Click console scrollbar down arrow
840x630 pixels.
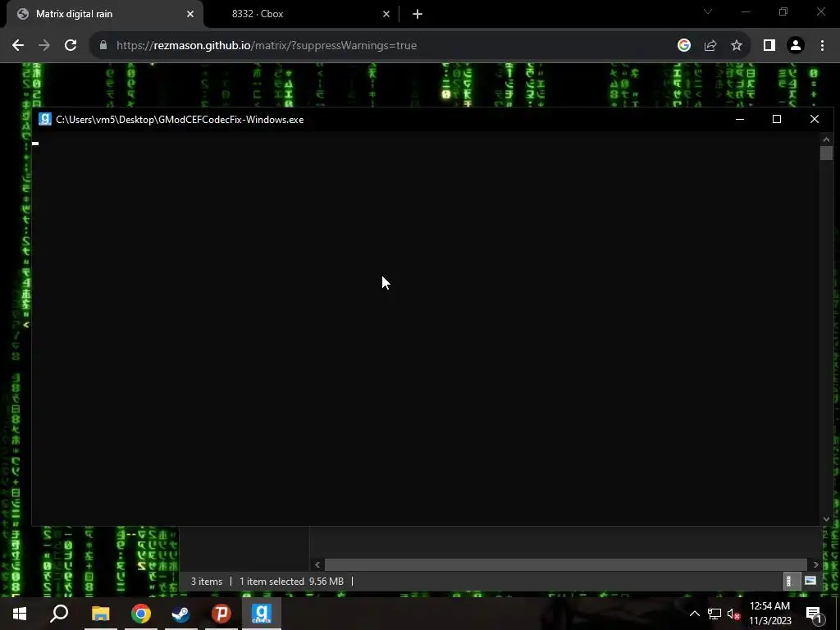pos(826,518)
